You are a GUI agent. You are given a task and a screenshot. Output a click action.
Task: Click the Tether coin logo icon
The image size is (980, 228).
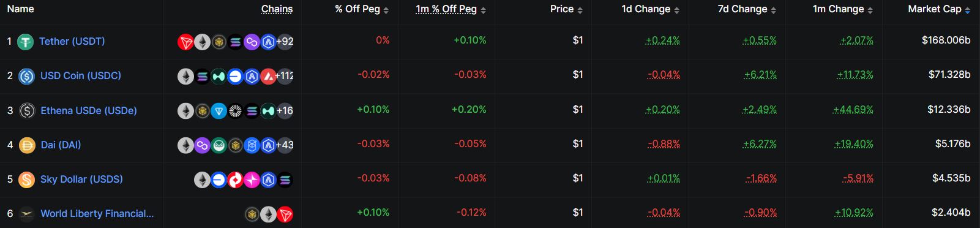pos(25,42)
